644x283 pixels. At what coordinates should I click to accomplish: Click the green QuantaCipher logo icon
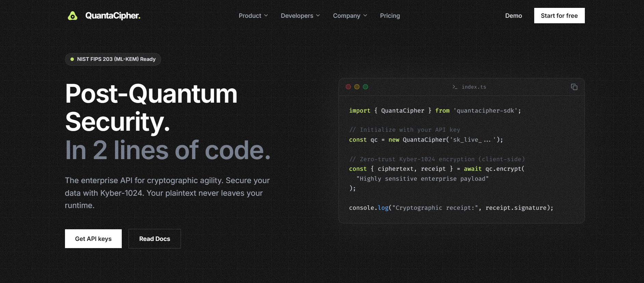pyautogui.click(x=73, y=16)
